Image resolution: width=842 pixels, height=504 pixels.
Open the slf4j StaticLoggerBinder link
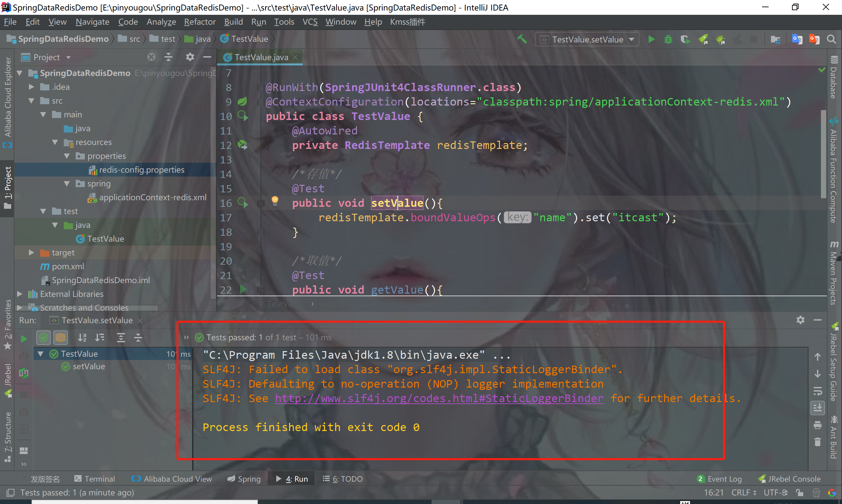(439, 398)
